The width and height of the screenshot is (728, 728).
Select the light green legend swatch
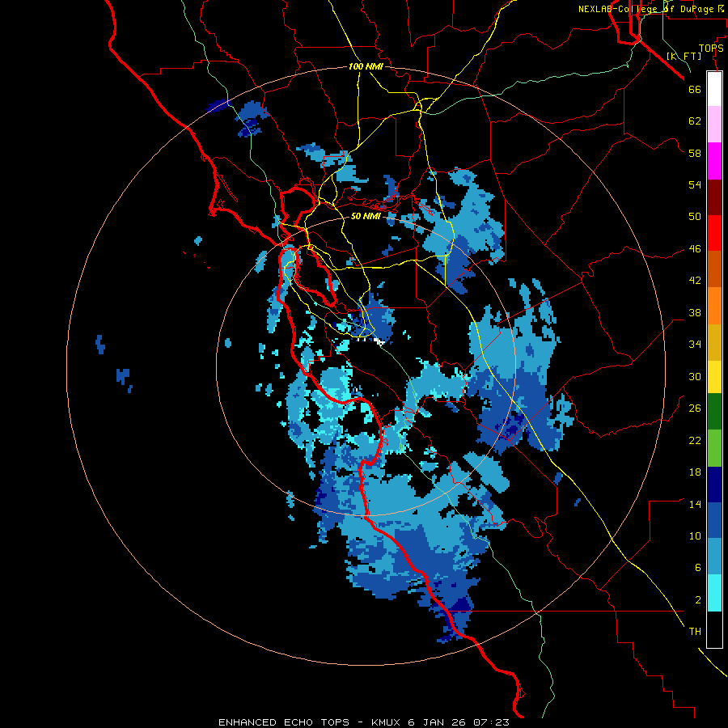click(x=714, y=448)
